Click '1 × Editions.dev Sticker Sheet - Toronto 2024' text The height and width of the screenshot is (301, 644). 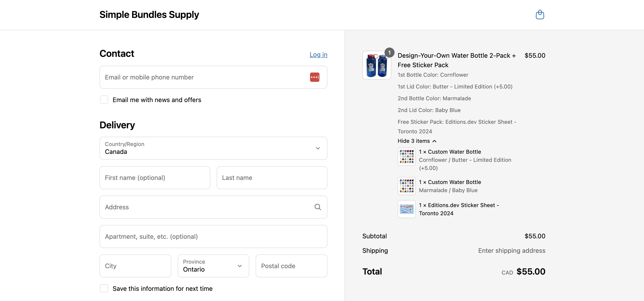click(x=459, y=209)
